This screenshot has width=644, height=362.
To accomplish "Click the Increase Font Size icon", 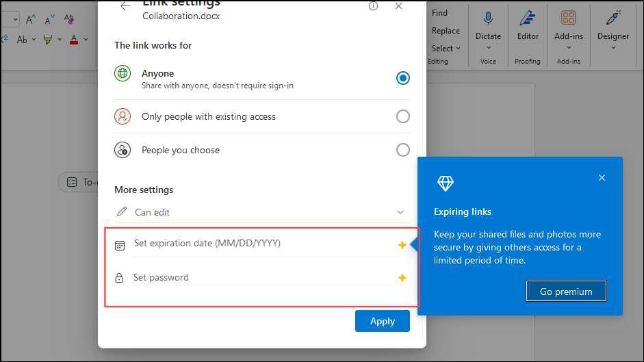I will pos(31,20).
